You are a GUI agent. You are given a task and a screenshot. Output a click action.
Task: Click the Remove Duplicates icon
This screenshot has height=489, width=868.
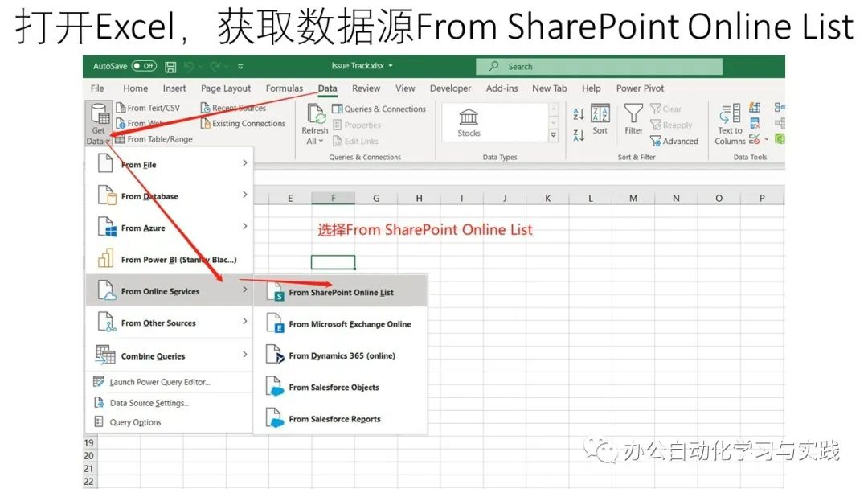click(755, 123)
